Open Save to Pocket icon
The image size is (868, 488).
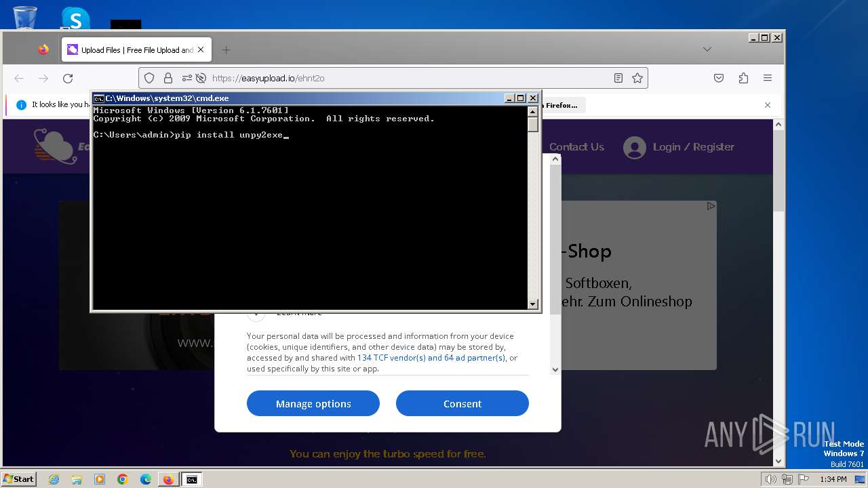pyautogui.click(x=719, y=78)
